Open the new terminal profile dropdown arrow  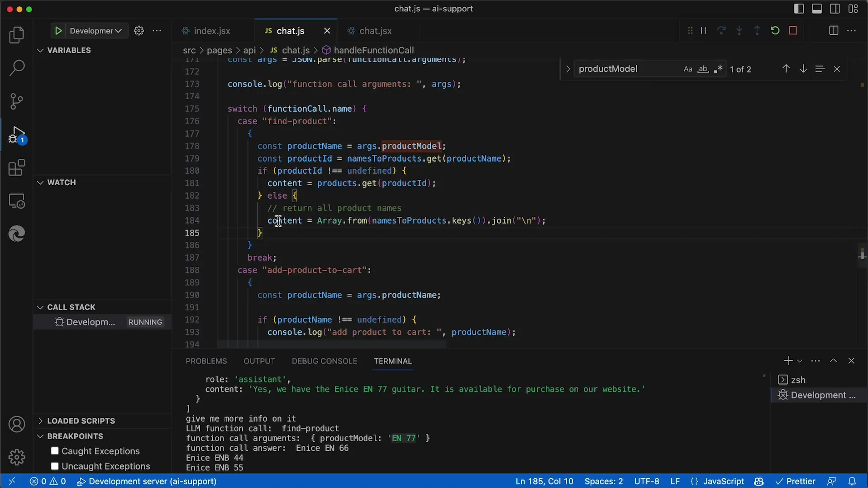tap(800, 361)
